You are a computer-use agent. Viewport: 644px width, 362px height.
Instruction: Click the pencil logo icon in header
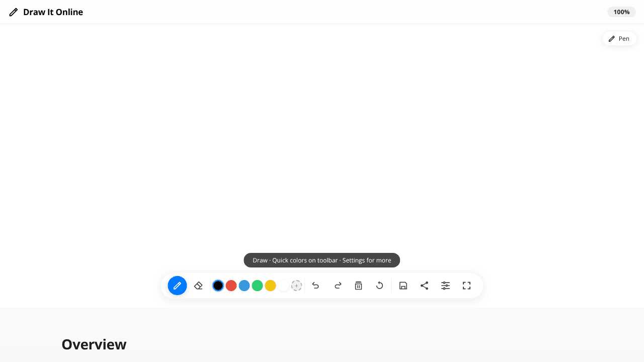tap(14, 12)
